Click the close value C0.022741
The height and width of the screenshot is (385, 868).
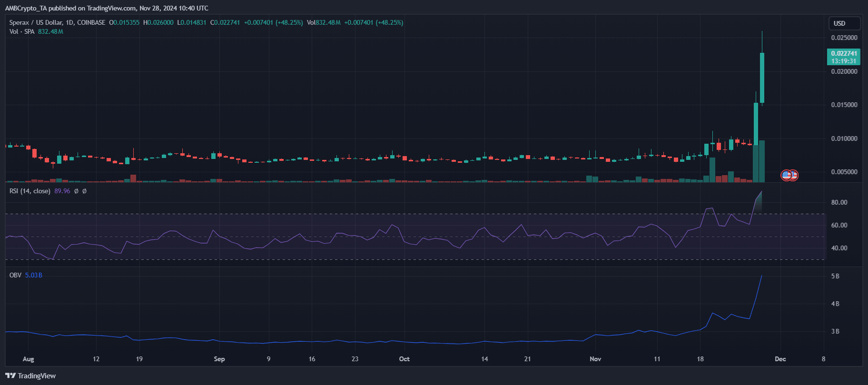[x=225, y=22]
